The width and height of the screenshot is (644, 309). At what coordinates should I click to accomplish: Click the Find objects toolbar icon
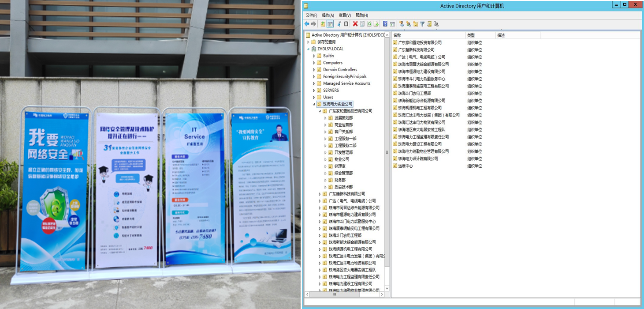pos(429,24)
